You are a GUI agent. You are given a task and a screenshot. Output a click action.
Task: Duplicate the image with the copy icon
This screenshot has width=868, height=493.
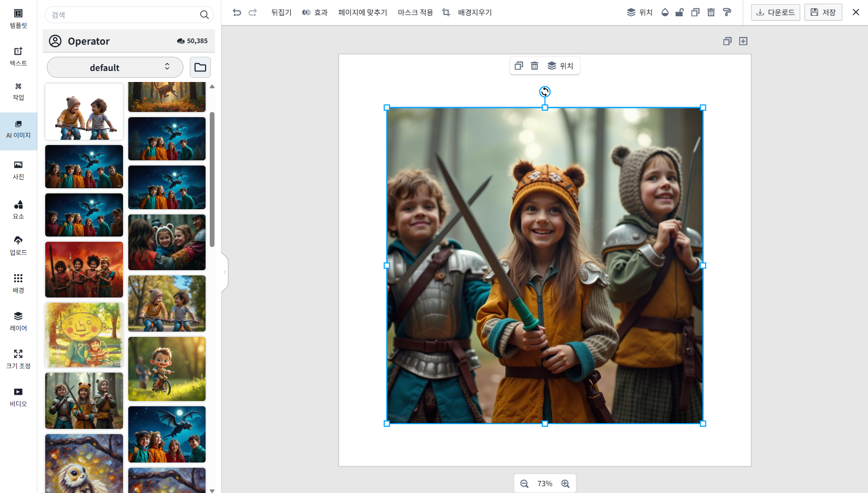click(695, 12)
